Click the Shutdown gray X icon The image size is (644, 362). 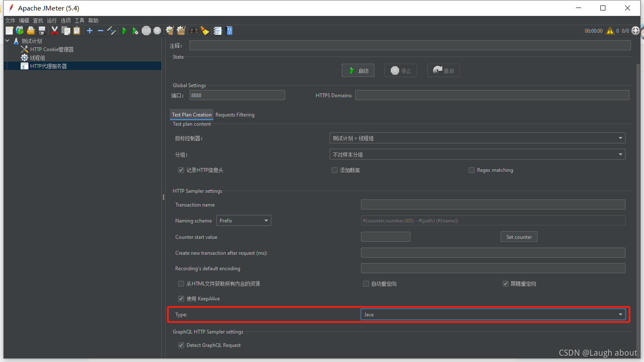click(x=157, y=31)
